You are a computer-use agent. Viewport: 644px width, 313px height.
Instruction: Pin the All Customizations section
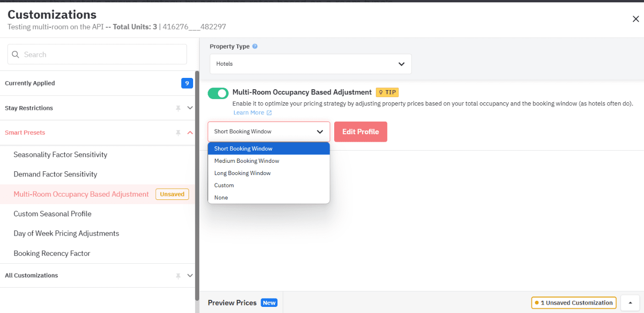(x=178, y=275)
